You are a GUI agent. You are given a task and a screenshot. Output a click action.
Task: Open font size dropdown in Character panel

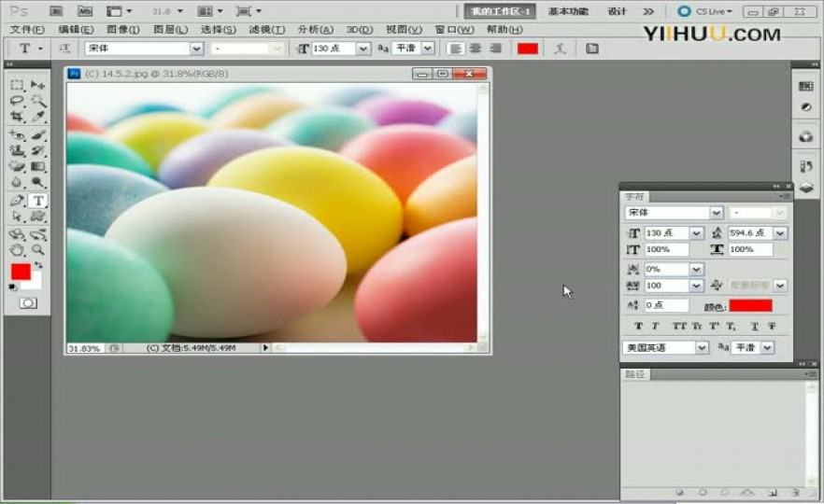[x=696, y=233]
